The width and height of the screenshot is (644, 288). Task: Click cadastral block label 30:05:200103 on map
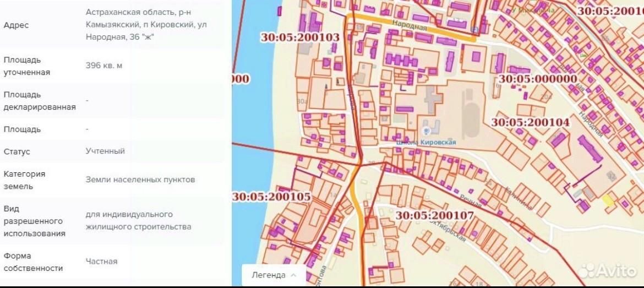coord(300,37)
